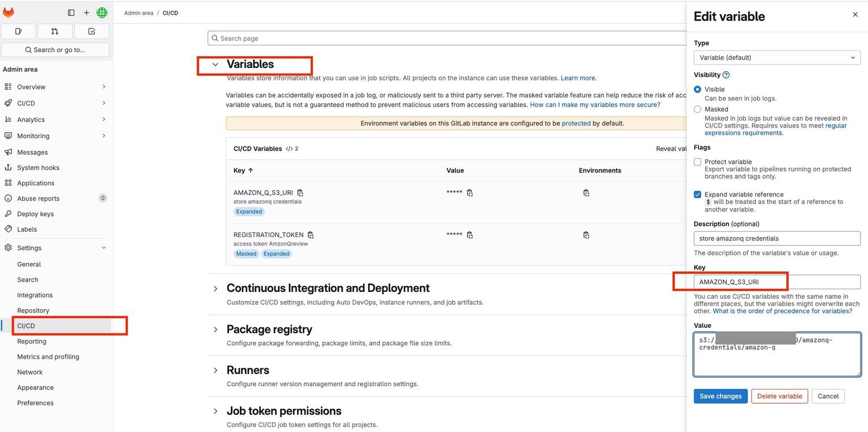868x432 pixels.
Task: Click the Description text field
Action: pos(777,239)
